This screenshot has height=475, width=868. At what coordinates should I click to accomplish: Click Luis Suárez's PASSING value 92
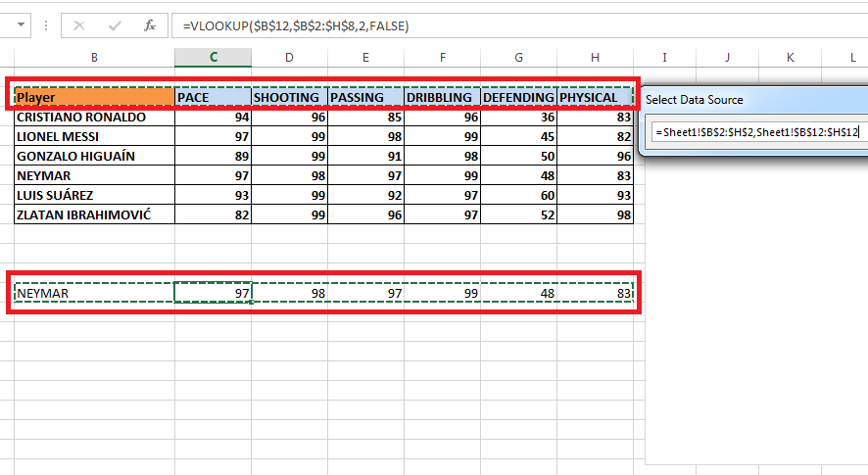coord(365,195)
